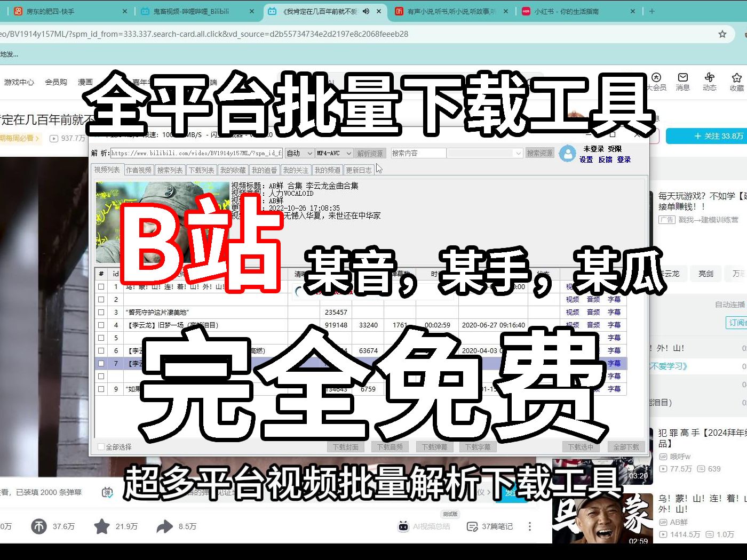
Task: Tick the checkbox for highlighted row 7
Action: (x=101, y=363)
